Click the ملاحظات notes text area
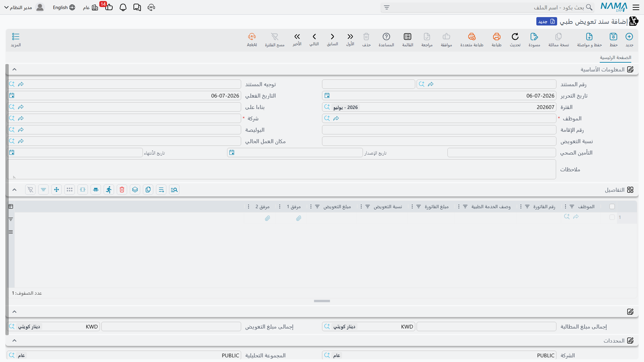This screenshot has width=644, height=362. [281, 169]
